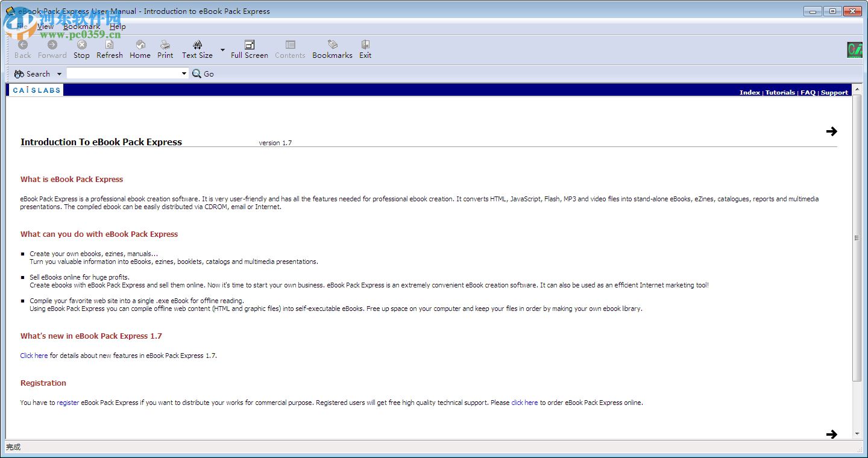Go to next page via bottom arrow

coord(832,434)
